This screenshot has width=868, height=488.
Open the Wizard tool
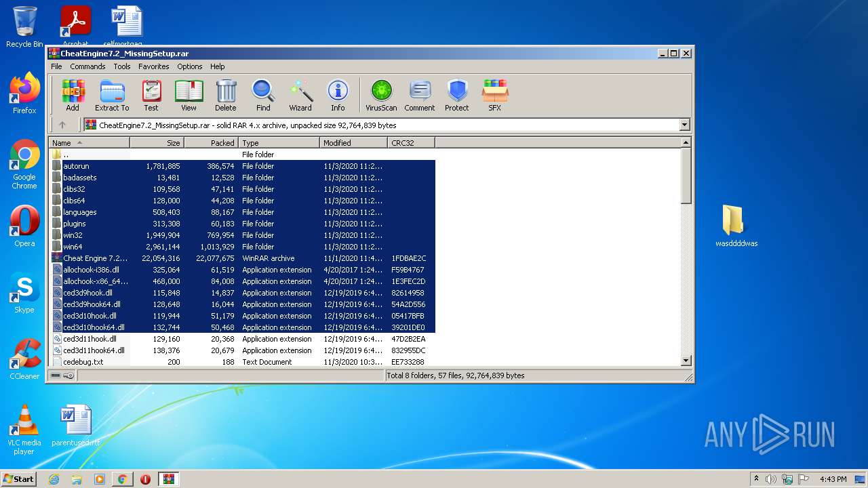300,96
